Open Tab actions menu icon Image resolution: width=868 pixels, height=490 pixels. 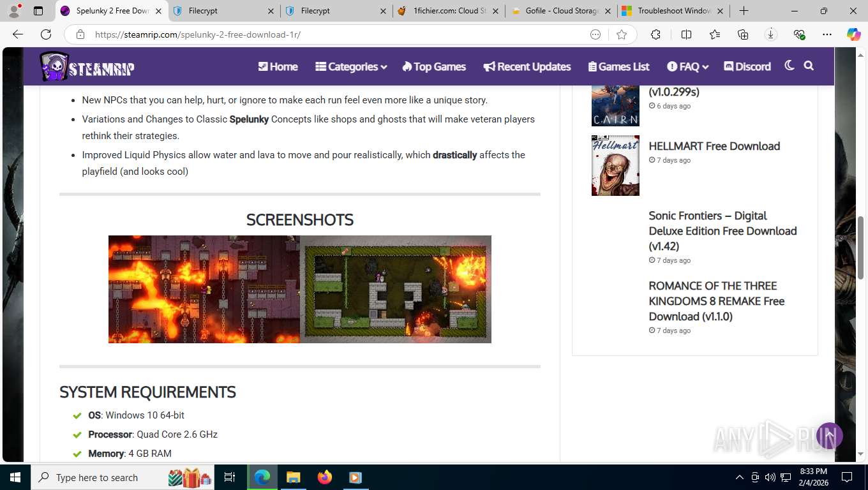coord(38,11)
